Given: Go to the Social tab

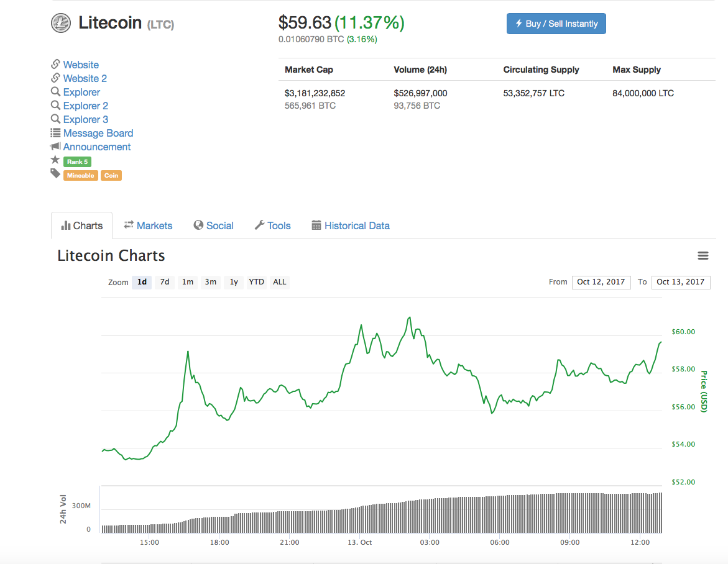Looking at the screenshot, I should coord(213,225).
